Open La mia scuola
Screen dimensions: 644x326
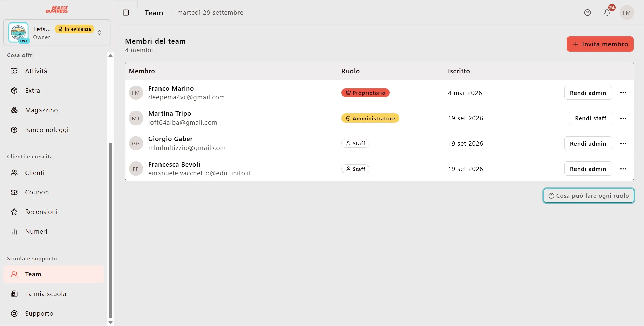click(54, 294)
